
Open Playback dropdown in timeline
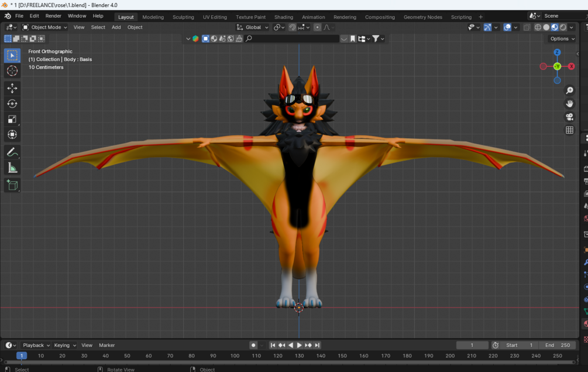click(36, 346)
